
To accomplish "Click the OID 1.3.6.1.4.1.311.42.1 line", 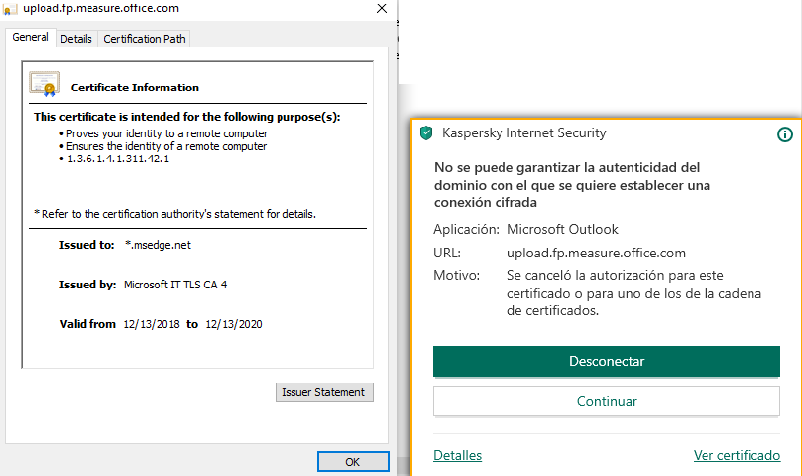I will click(118, 158).
